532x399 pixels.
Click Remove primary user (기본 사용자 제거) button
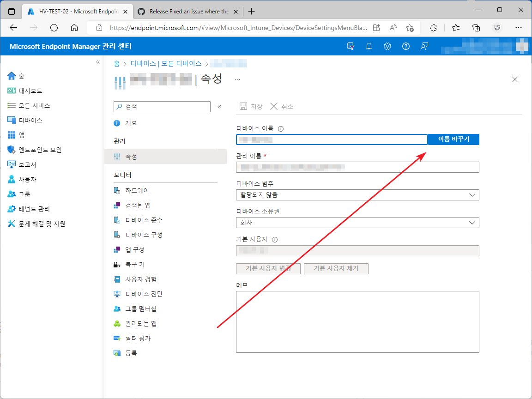pos(336,268)
